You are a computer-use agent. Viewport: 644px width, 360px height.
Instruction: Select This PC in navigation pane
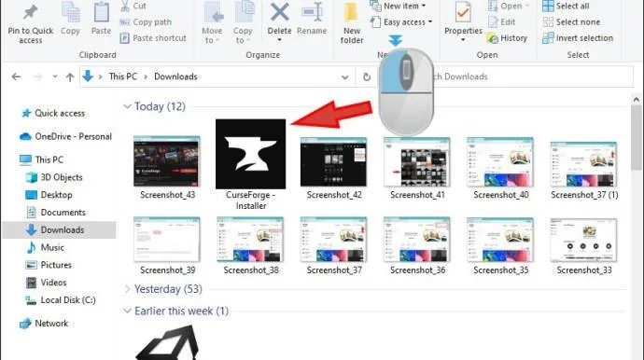[x=42, y=159]
